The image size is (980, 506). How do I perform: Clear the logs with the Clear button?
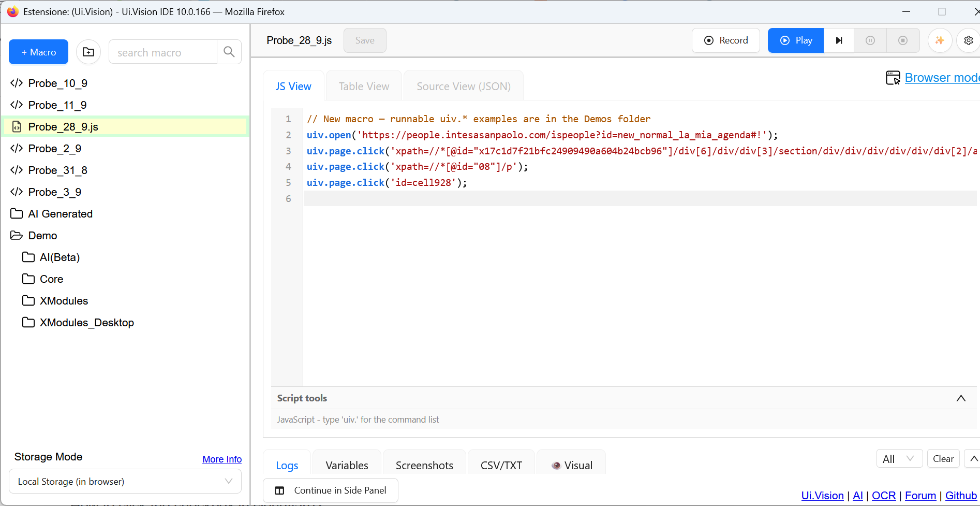click(x=943, y=459)
